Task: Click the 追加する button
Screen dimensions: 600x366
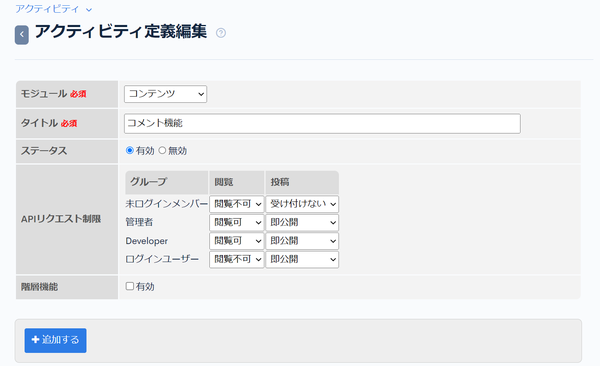Action: click(x=55, y=340)
